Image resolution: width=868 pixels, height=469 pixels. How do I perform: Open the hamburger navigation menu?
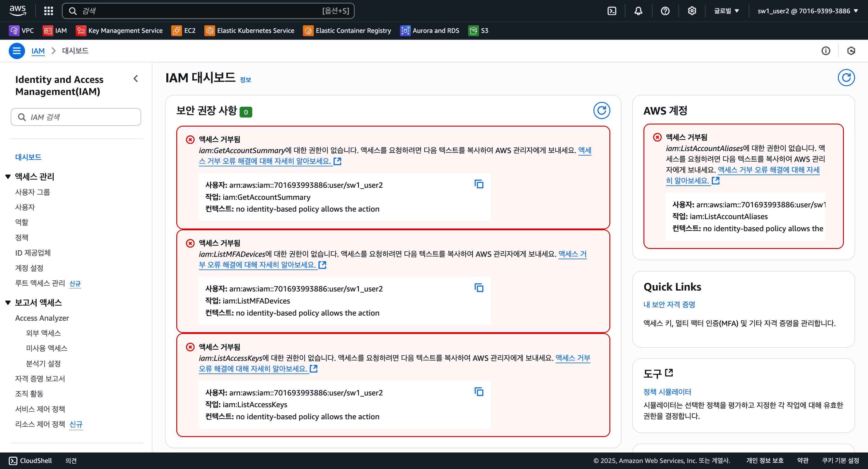pos(17,51)
